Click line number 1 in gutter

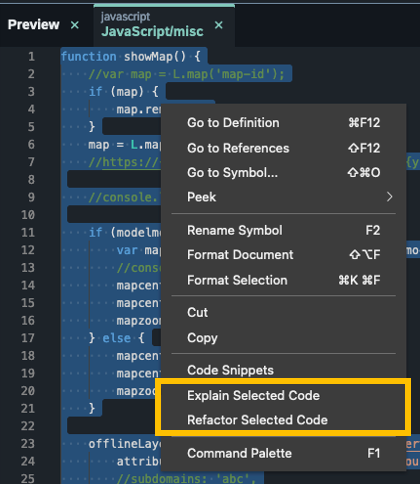[31, 57]
